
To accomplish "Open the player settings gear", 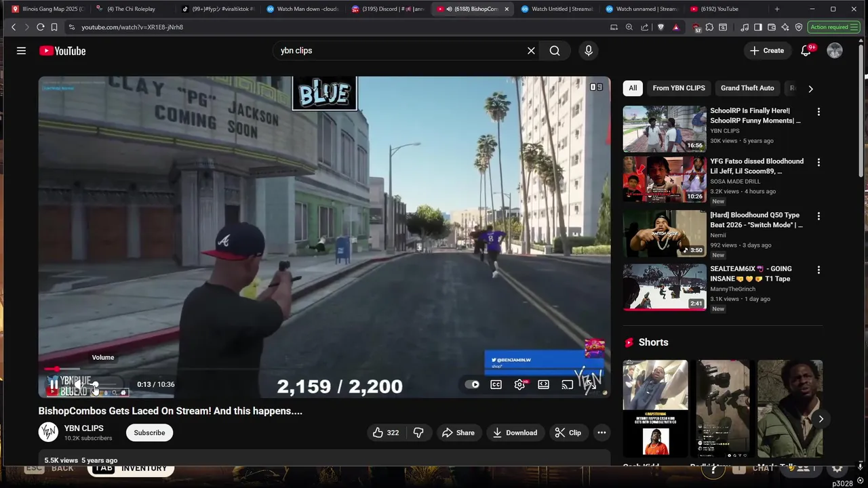I will point(519,385).
